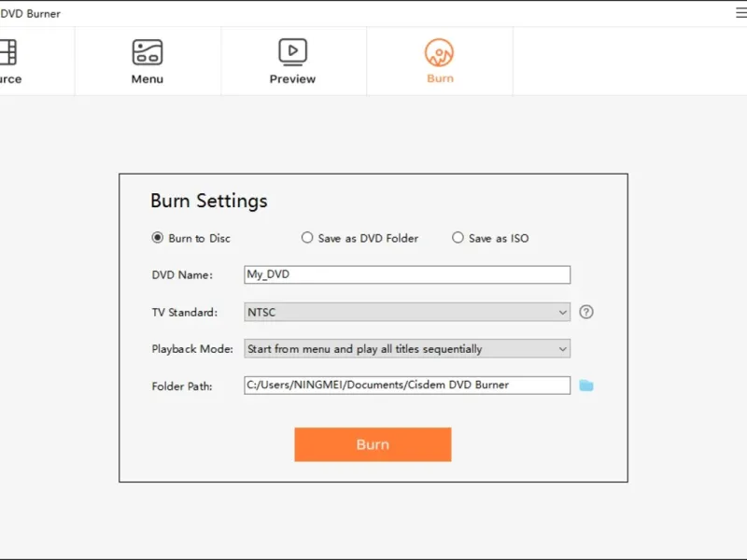Image resolution: width=747 pixels, height=560 pixels.
Task: Click the DVD Burner title text
Action: (31, 14)
